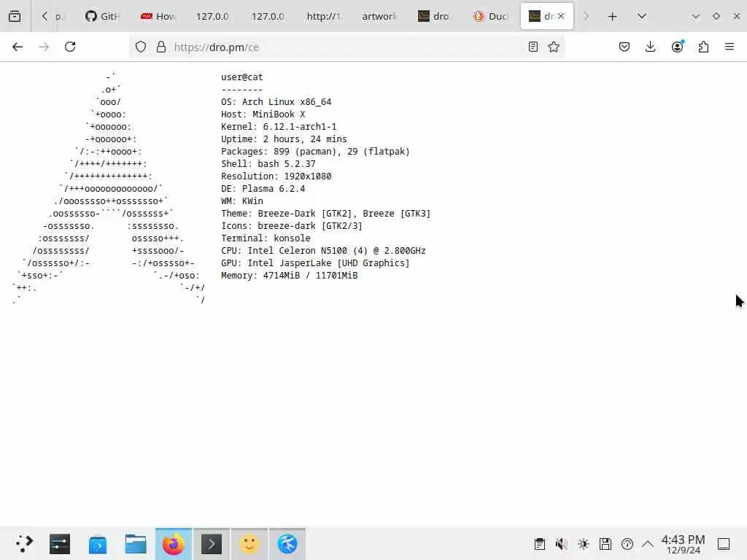Click the 'Theme: Breeze-Dark [GTK2]' line
Screen dimensions: 747x560
pyautogui.click(x=326, y=214)
